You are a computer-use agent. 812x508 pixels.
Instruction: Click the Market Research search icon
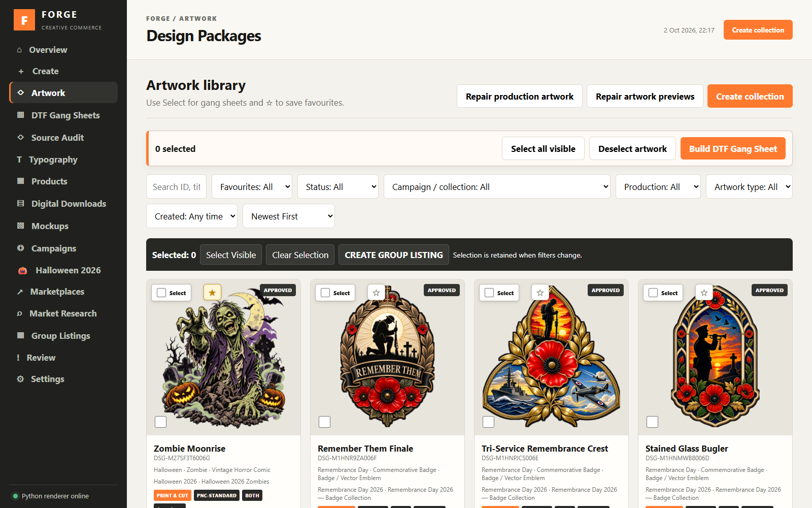coord(20,313)
